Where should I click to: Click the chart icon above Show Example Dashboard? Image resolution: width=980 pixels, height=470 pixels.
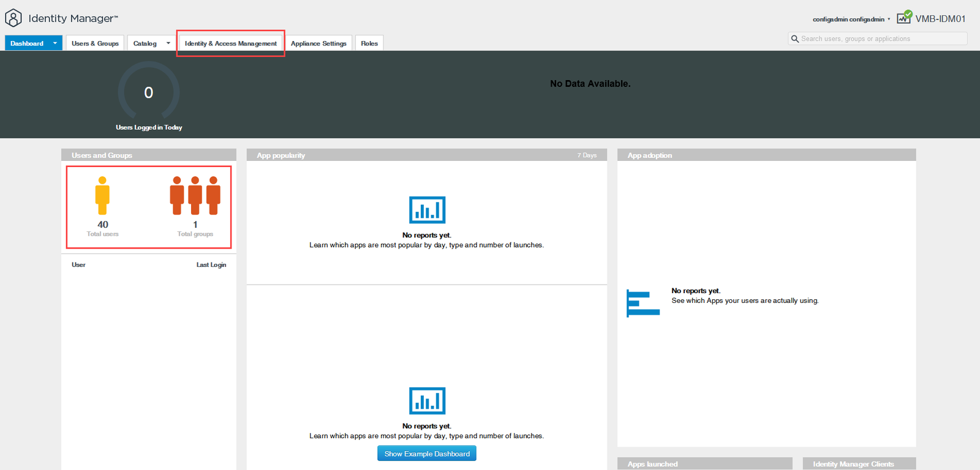tap(427, 401)
